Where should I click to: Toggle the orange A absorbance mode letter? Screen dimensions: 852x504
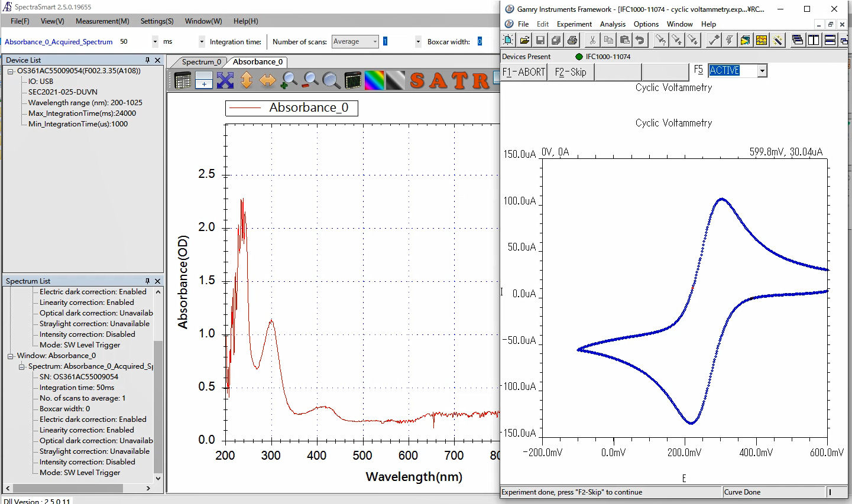(x=438, y=80)
